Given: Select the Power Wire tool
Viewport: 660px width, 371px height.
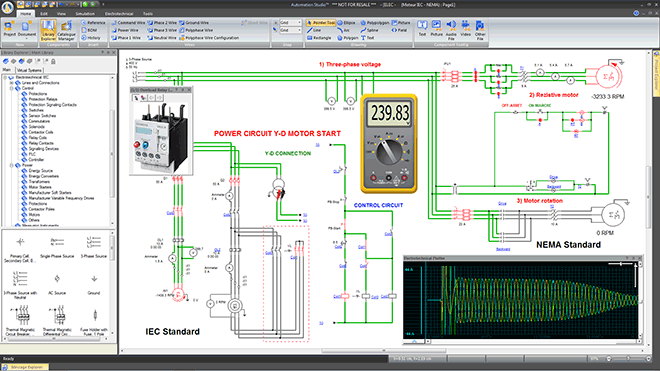Looking at the screenshot, I should [125, 30].
